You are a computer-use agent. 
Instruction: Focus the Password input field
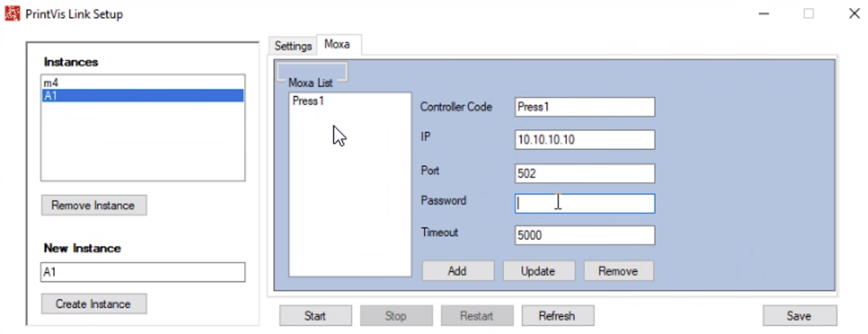[584, 203]
